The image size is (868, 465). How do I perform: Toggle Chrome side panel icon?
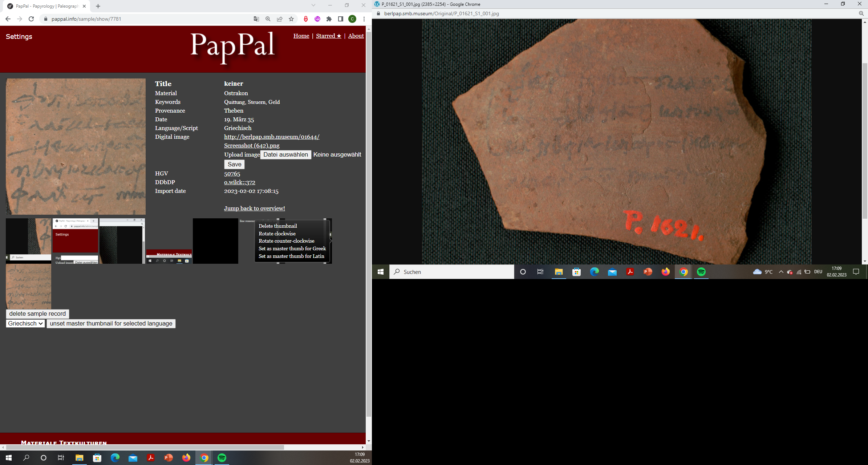341,19
